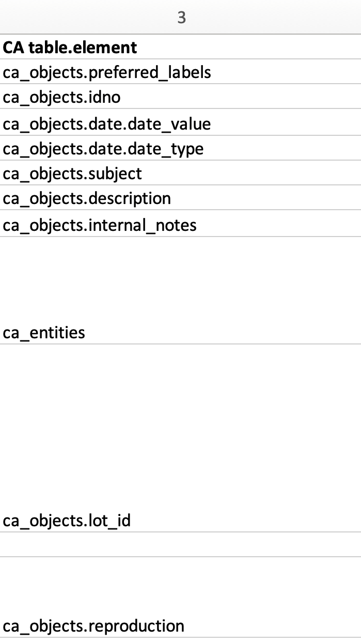The height and width of the screenshot is (644, 361).
Task: Click the ca_objects.subject cell
Action: 72,174
